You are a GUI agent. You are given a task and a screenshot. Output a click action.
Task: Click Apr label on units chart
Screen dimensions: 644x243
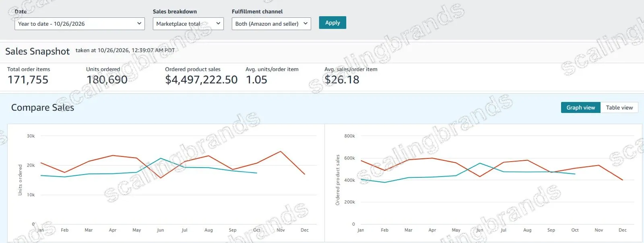[113, 230]
